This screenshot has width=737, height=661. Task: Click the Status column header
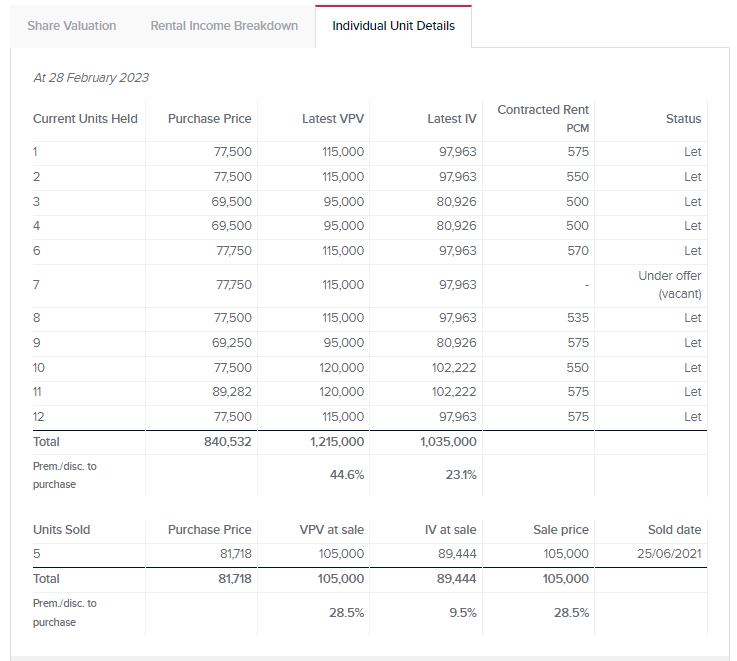tap(683, 119)
